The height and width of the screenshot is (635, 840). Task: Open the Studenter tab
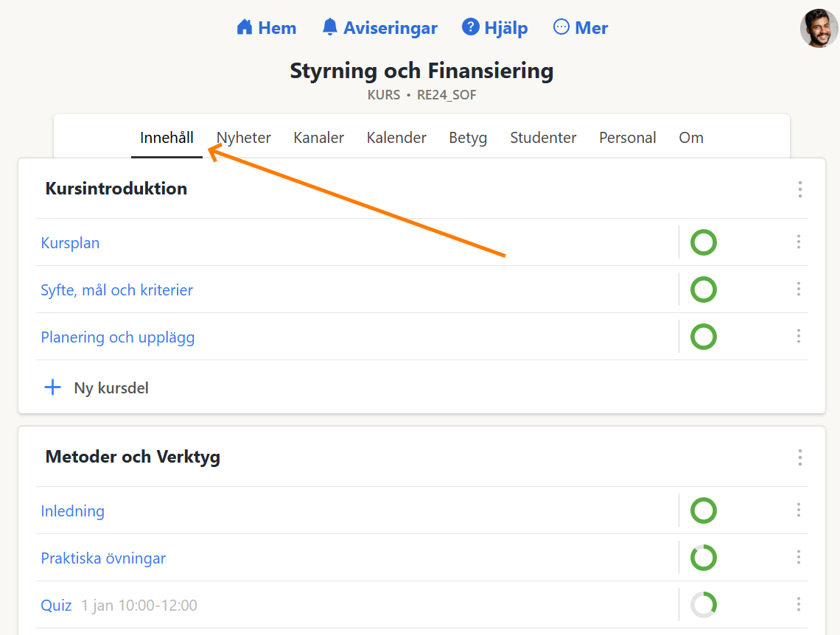click(x=543, y=138)
